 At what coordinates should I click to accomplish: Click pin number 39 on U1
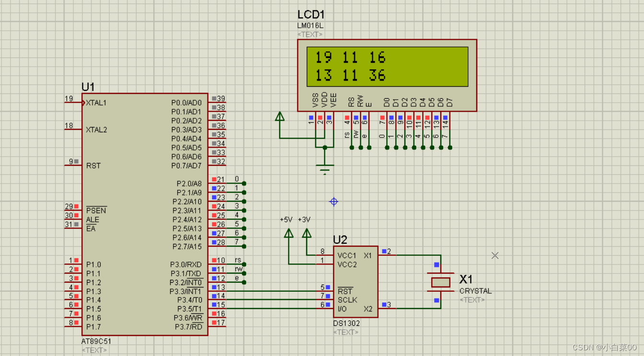(x=221, y=99)
